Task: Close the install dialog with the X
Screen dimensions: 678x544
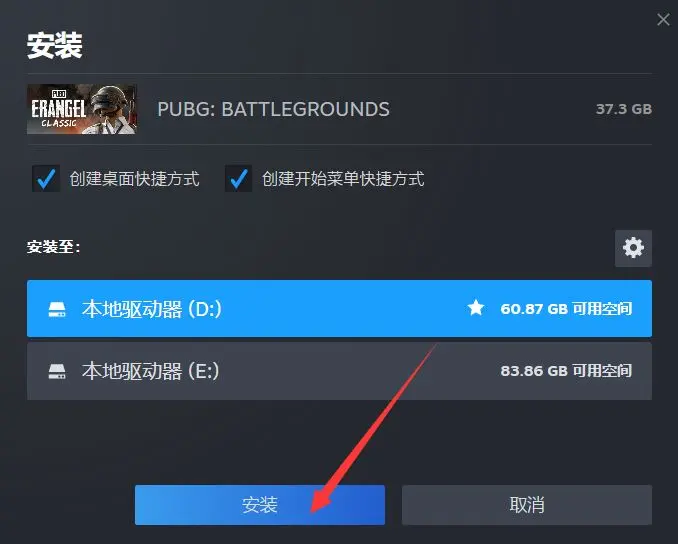Action: pyautogui.click(x=663, y=19)
